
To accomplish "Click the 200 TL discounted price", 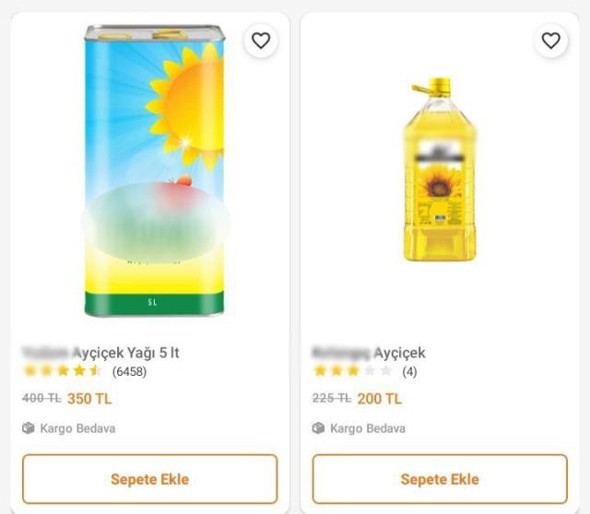I will [380, 399].
